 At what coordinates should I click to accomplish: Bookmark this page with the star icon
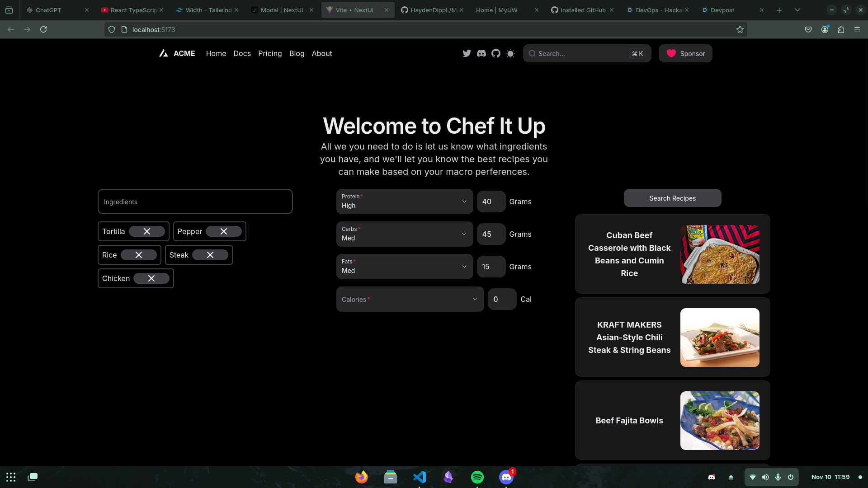coord(740,29)
